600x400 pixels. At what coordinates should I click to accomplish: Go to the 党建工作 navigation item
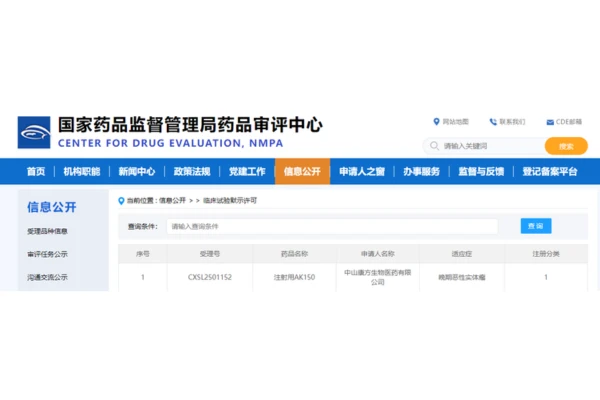[x=247, y=172]
